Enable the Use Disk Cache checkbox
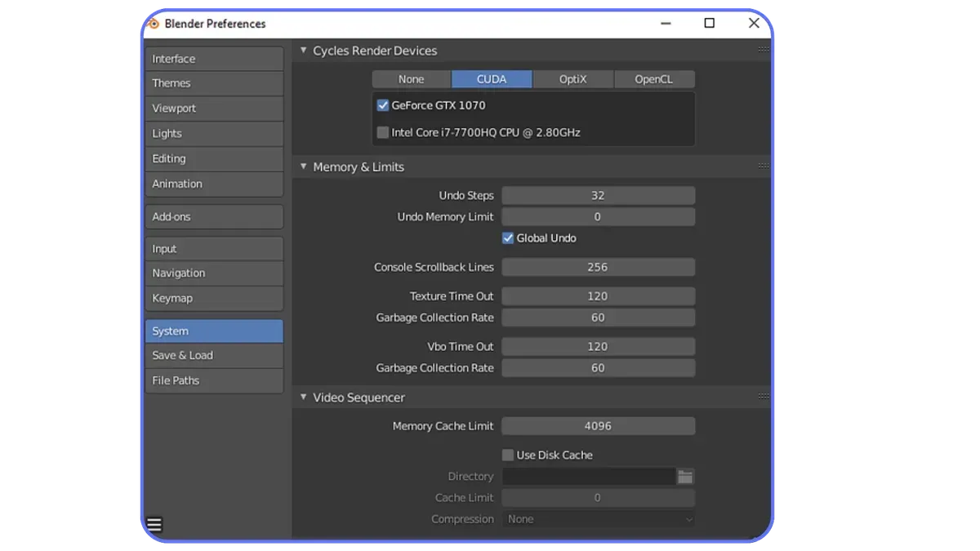Viewport: 980px width, 551px height. (x=508, y=455)
